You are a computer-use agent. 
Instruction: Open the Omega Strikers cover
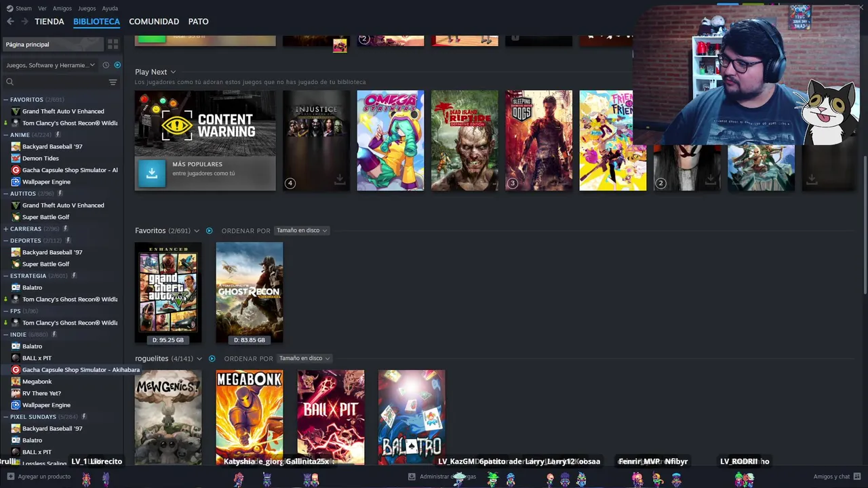[391, 140]
